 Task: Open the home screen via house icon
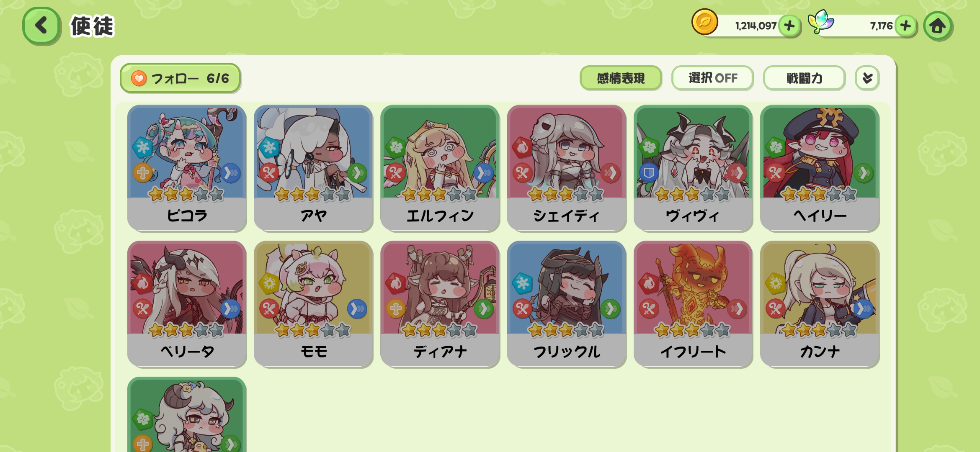(938, 26)
